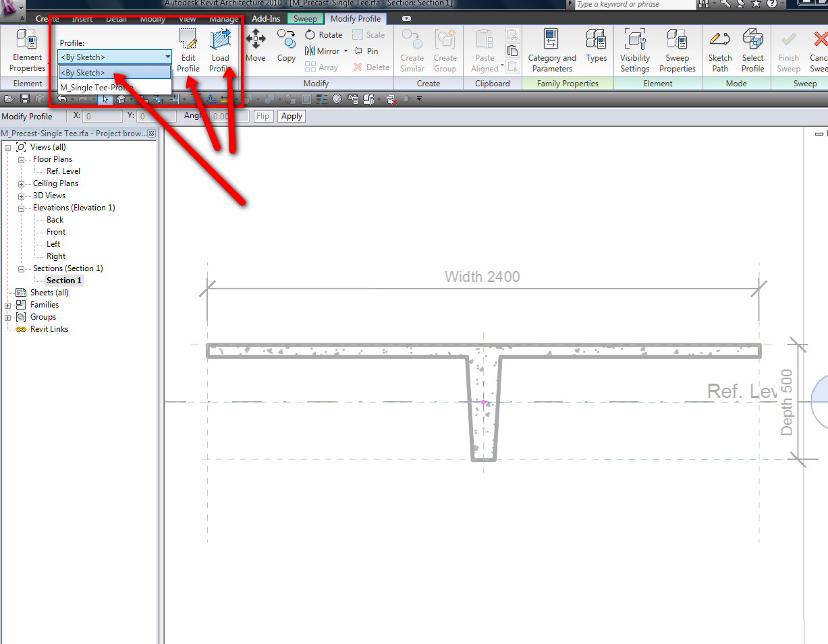Click the Save disk icon in quick access toolbar
Screen dimensions: 828x644
pos(25,98)
